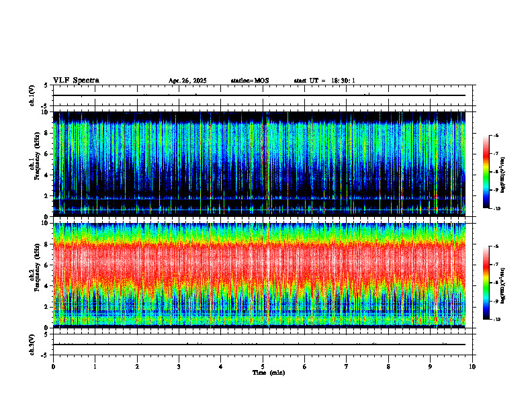This screenshot has width=532, height=411.
Task: Click the "3" tick on the time axis
Action: 179,367
